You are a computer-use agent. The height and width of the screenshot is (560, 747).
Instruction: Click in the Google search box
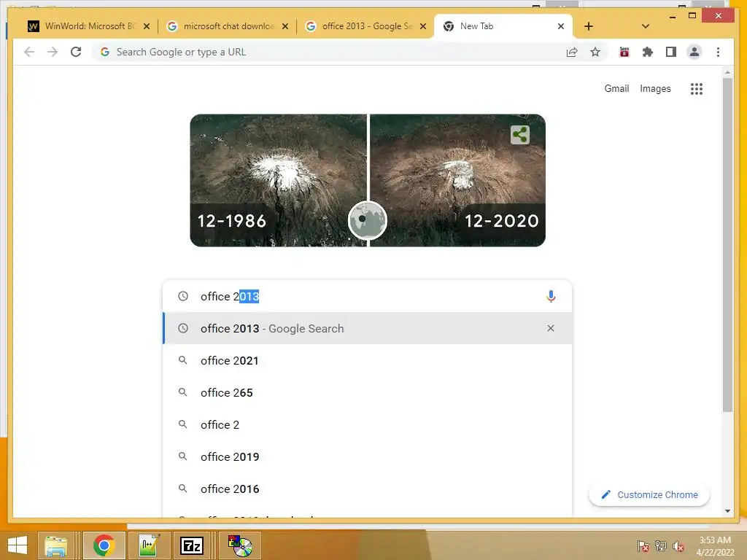368,296
